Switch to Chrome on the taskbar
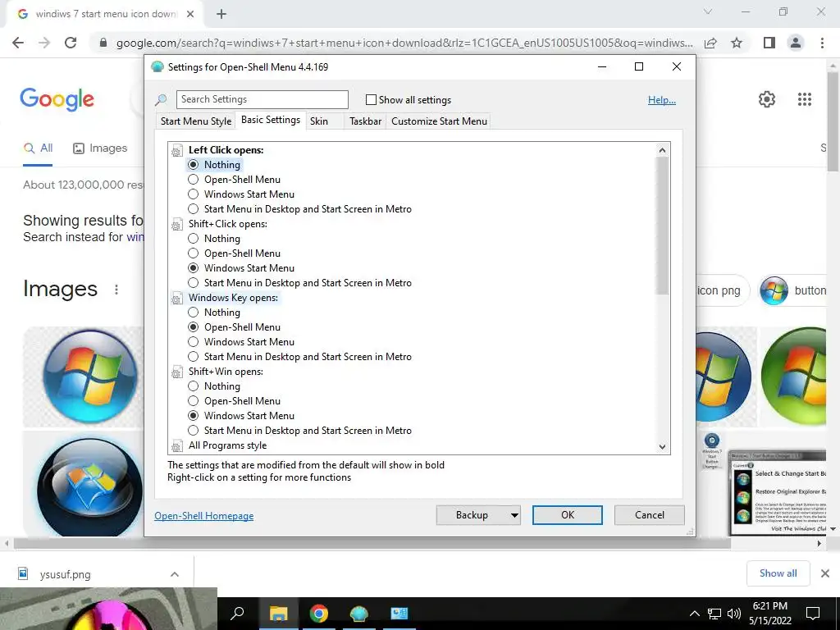 pyautogui.click(x=319, y=613)
